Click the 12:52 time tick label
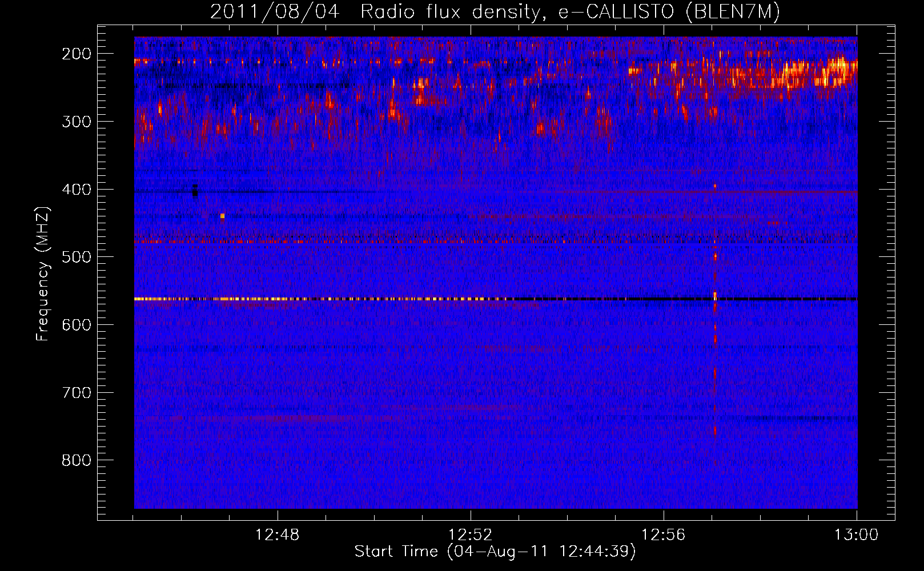Viewport: 924px width, 571px height. 470,535
